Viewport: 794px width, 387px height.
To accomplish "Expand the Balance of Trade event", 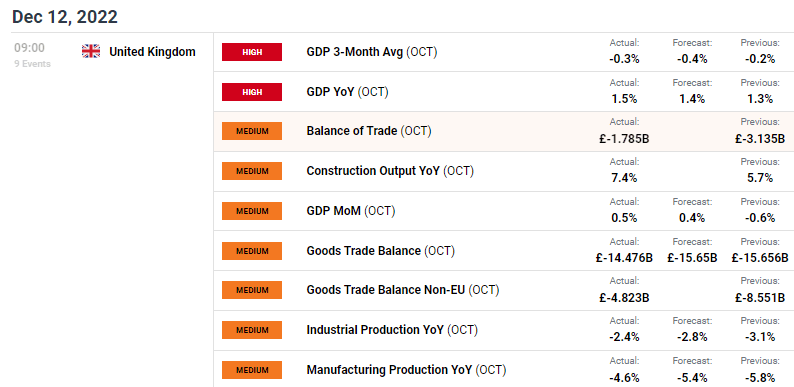I will click(503, 131).
